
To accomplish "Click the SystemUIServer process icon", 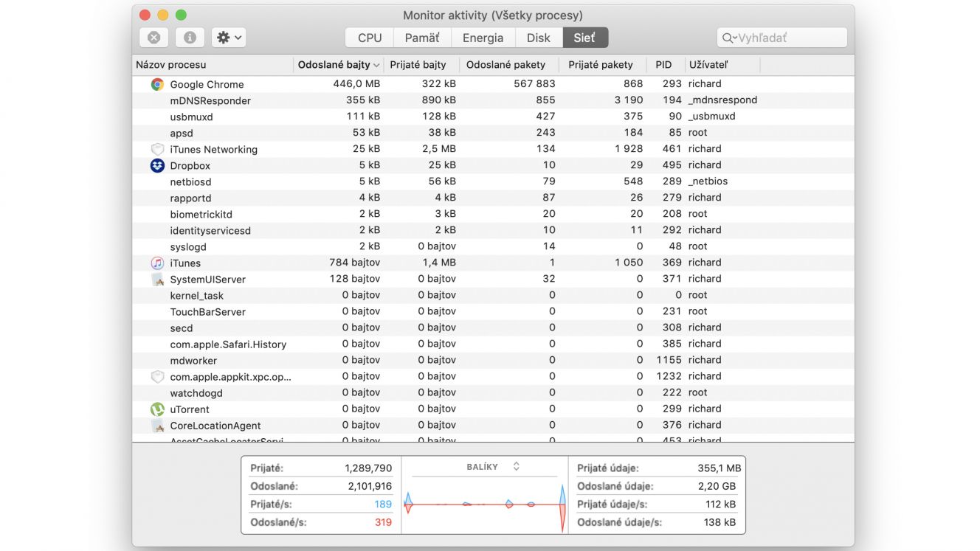I will tap(157, 279).
